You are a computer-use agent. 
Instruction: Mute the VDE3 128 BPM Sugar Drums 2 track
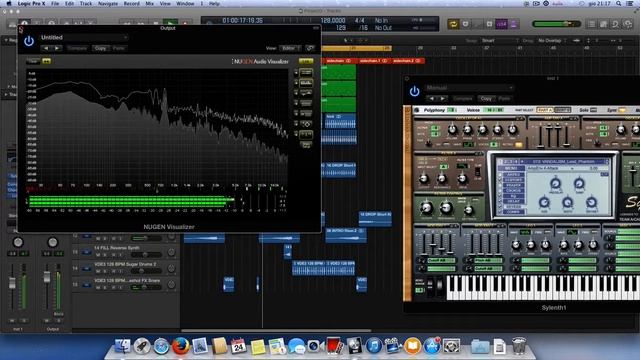(x=98, y=271)
